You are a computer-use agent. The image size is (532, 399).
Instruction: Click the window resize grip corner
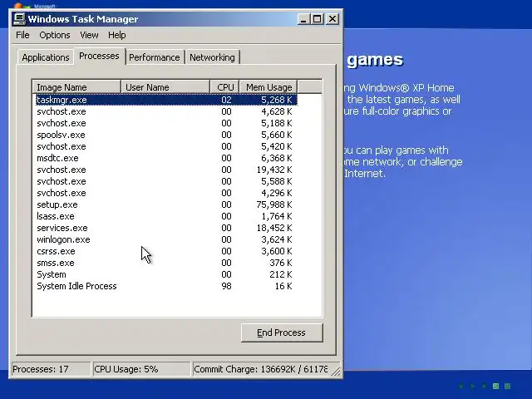336,372
